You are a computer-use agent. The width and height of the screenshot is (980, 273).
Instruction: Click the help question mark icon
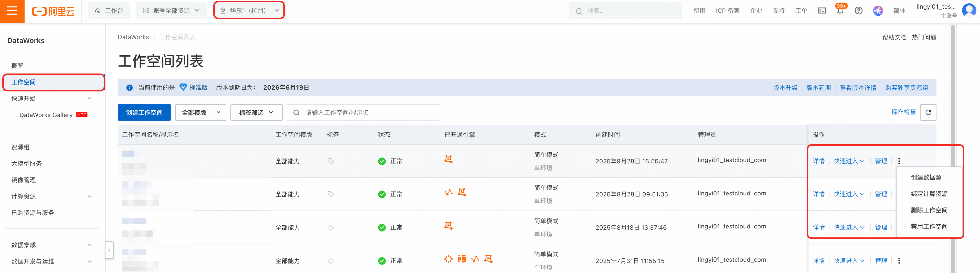[x=859, y=11]
